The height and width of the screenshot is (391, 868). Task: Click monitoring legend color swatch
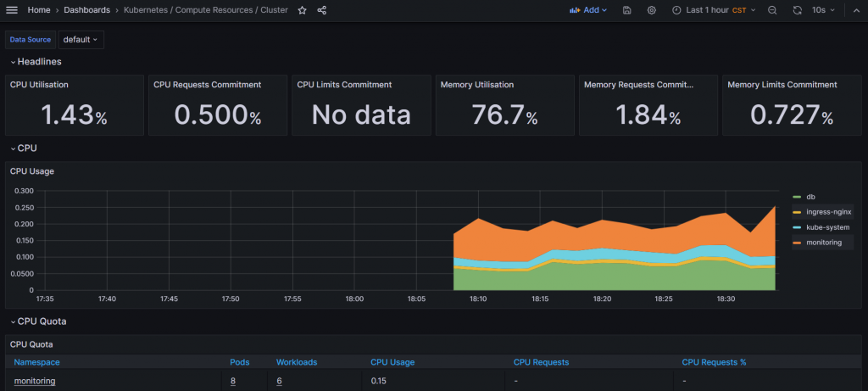pyautogui.click(x=797, y=243)
